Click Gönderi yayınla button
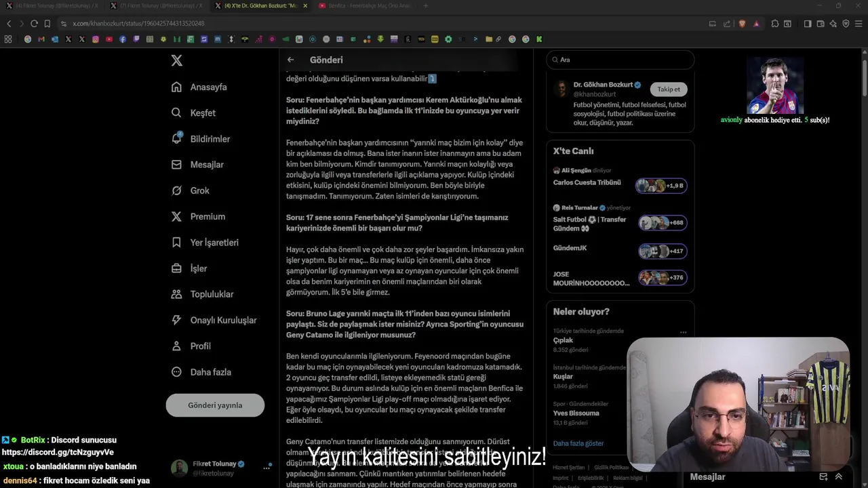 [x=215, y=405]
